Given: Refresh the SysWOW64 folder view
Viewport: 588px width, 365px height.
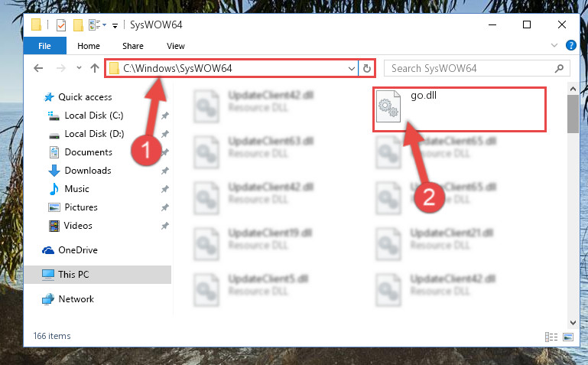Looking at the screenshot, I should click(x=367, y=68).
